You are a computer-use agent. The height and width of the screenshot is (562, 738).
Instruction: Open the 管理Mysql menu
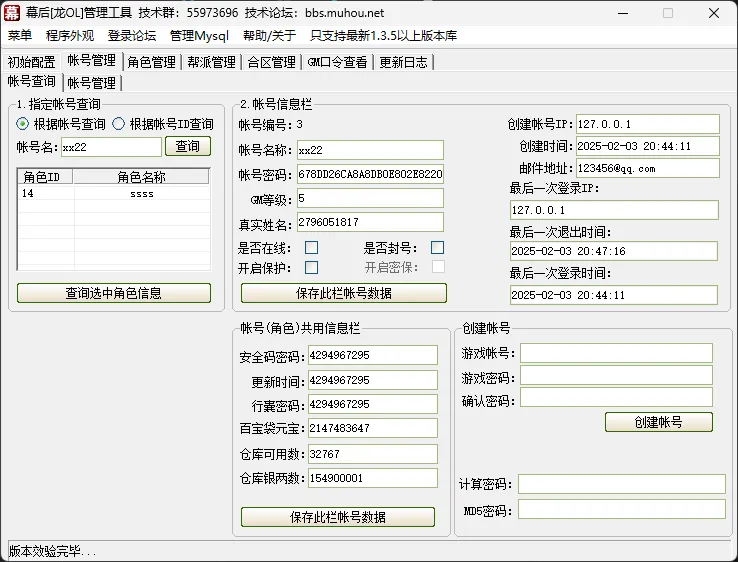pos(199,36)
